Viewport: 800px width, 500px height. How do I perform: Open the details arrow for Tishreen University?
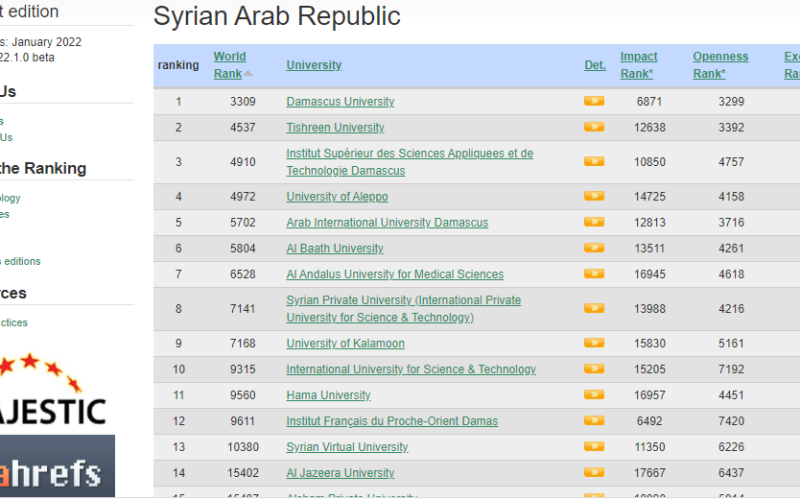pos(594,127)
